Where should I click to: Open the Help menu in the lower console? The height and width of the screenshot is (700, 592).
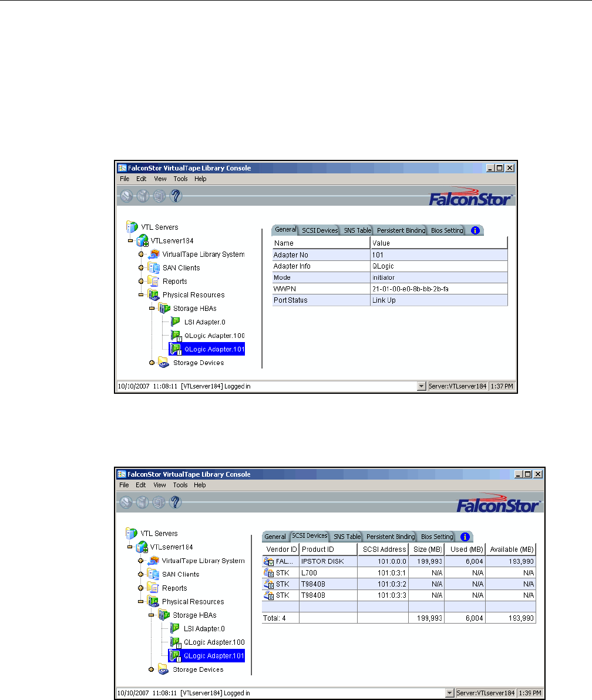click(200, 485)
